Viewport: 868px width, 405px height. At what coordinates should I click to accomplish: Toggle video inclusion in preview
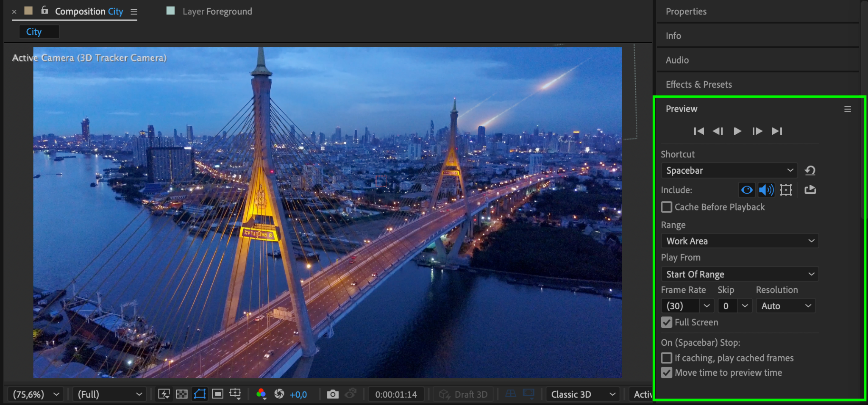(x=747, y=190)
